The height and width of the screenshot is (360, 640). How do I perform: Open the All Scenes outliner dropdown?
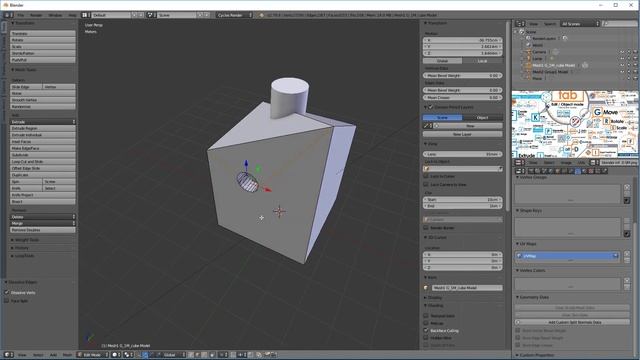pyautogui.click(x=580, y=24)
